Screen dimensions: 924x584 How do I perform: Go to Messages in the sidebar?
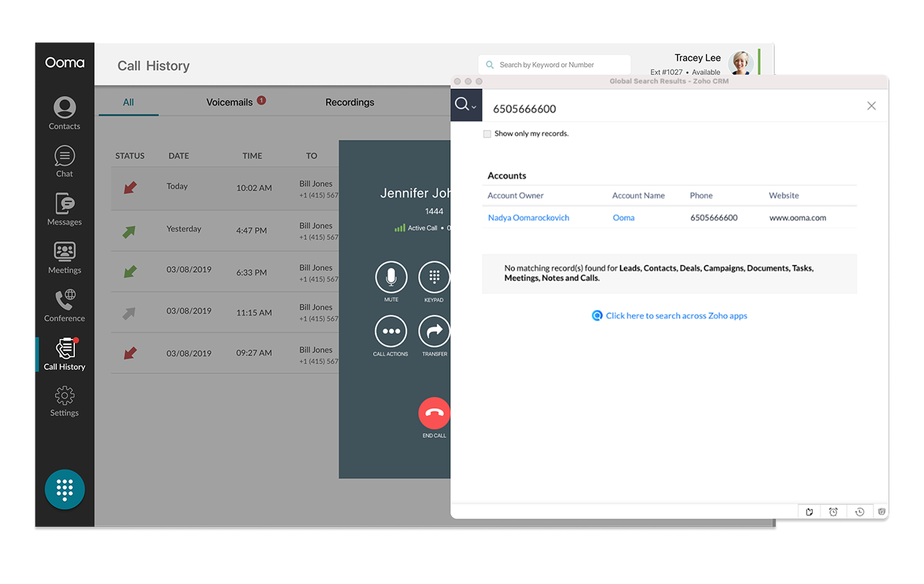(x=65, y=209)
